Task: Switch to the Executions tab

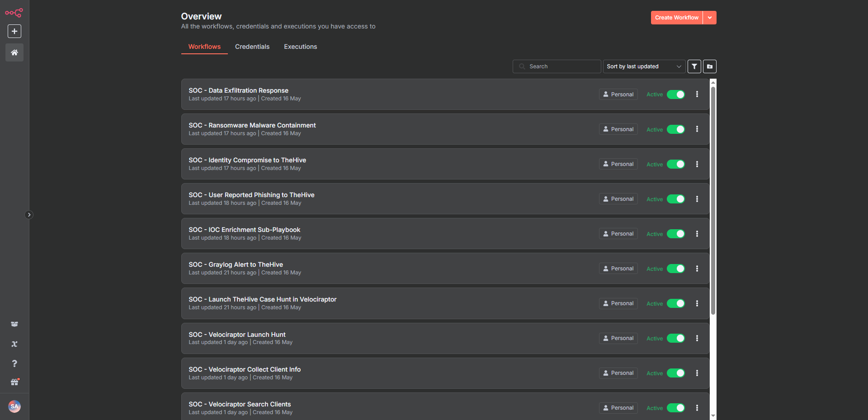Action: pos(300,47)
